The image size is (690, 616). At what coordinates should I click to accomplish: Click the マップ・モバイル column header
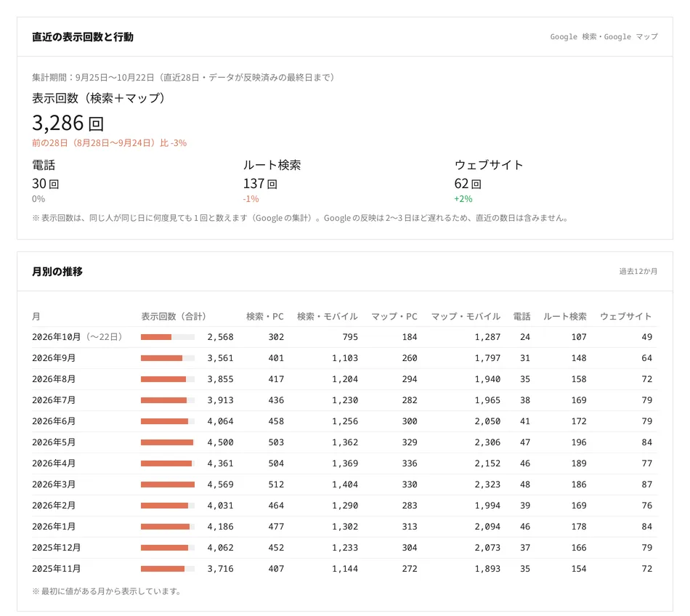(465, 317)
